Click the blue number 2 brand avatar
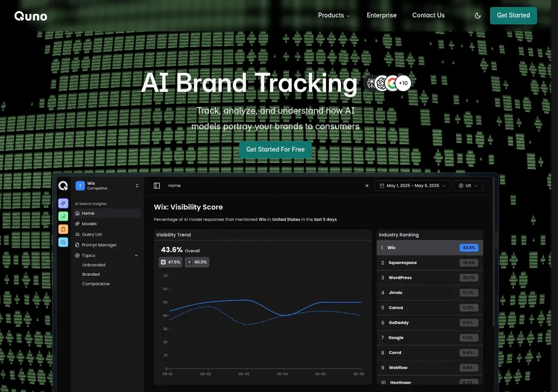This screenshot has width=558, height=392. (80, 186)
